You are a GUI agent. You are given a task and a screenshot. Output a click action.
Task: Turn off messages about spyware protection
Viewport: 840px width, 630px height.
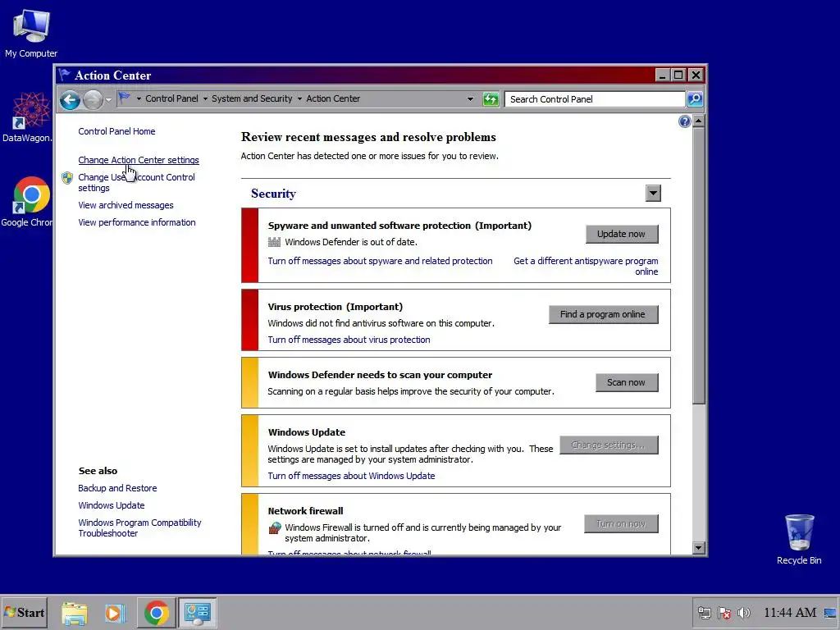[x=380, y=261]
